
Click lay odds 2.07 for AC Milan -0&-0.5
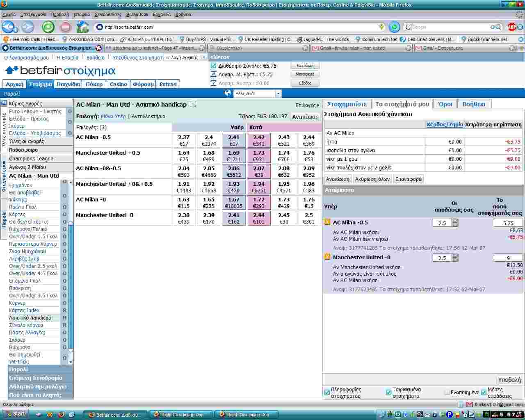point(259,171)
